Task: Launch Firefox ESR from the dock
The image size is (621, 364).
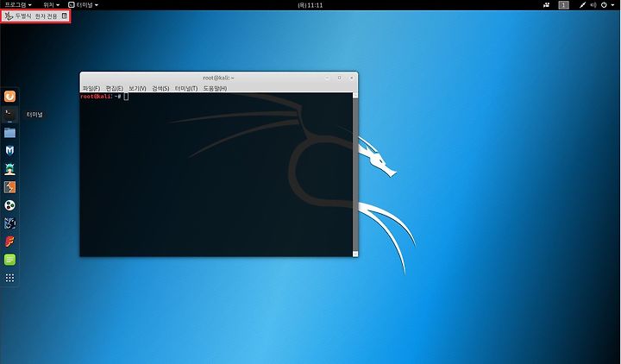Action: (x=9, y=97)
